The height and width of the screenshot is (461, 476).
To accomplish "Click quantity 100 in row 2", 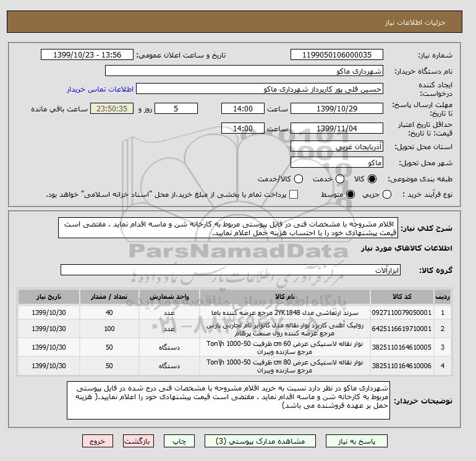I will pyautogui.click(x=109, y=329).
